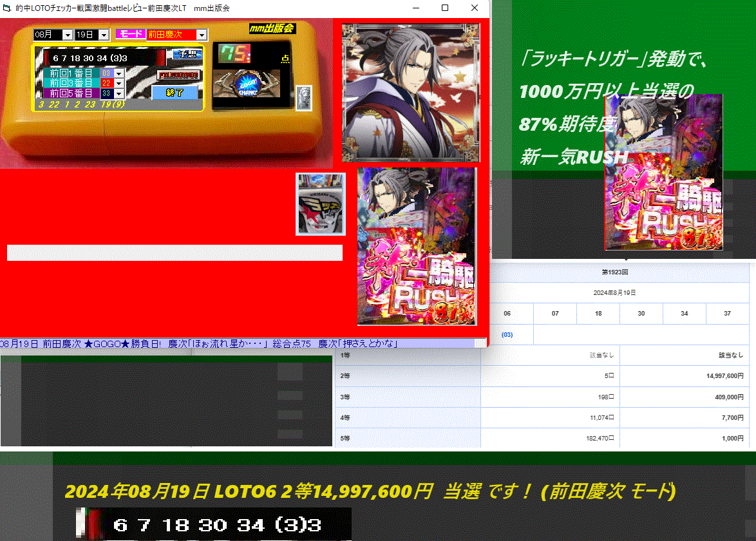Click the bonus number (03) cell
The width and height of the screenshot is (756, 541).
pyautogui.click(x=507, y=335)
